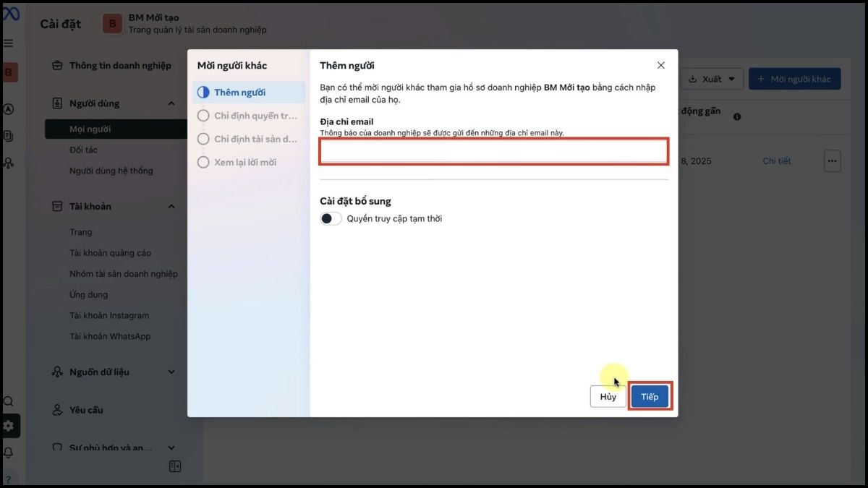Image resolution: width=868 pixels, height=488 pixels.
Task: Open the help question mark icon
Action: point(9,478)
